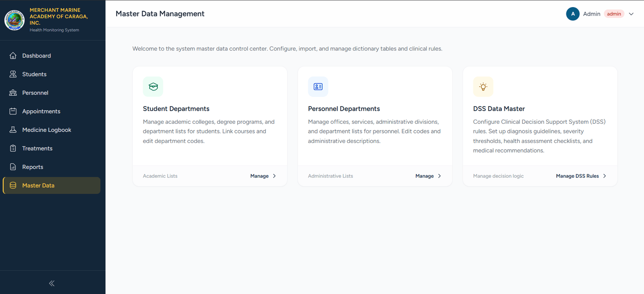Click the DSS Data Master description text

click(x=540, y=136)
